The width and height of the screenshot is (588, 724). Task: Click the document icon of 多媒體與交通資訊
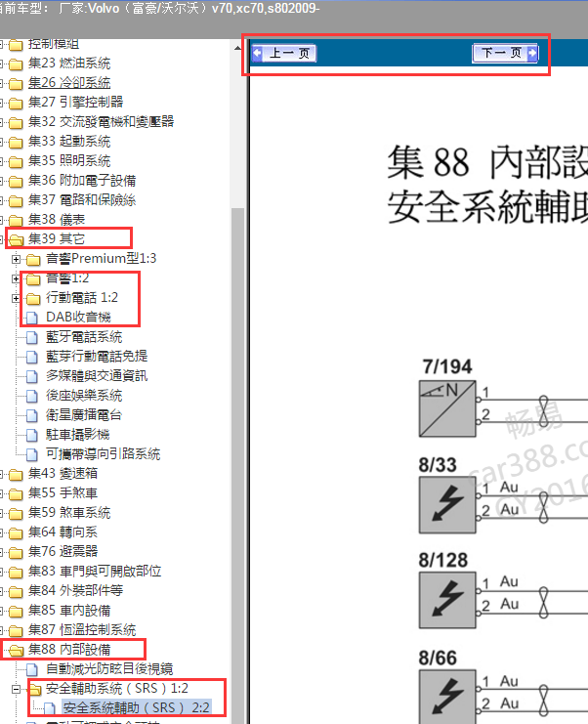click(32, 377)
